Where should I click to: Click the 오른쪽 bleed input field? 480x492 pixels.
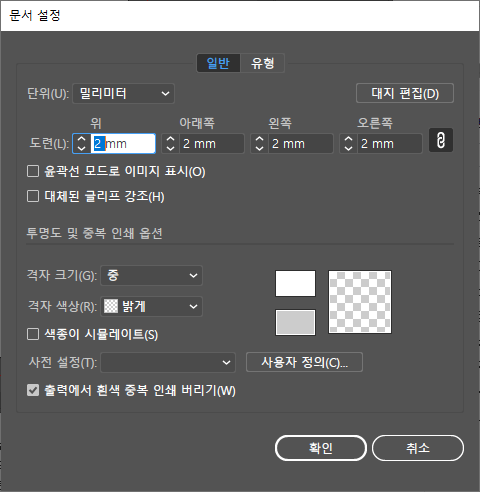pos(390,144)
